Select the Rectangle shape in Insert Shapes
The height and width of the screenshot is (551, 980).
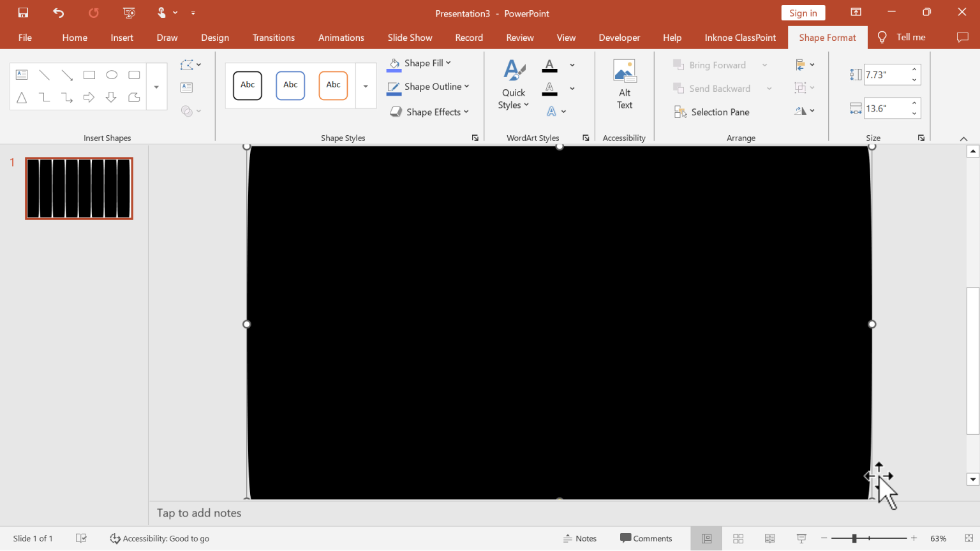click(89, 75)
